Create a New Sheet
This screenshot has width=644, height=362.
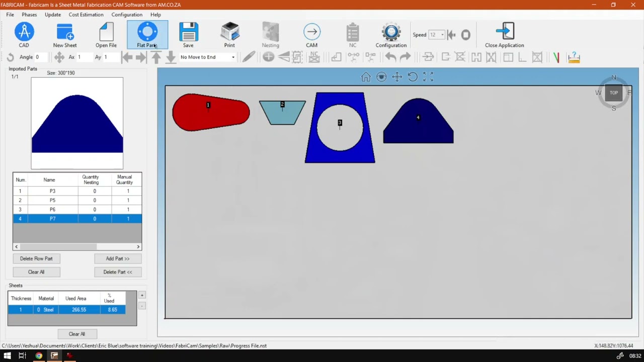point(65,35)
